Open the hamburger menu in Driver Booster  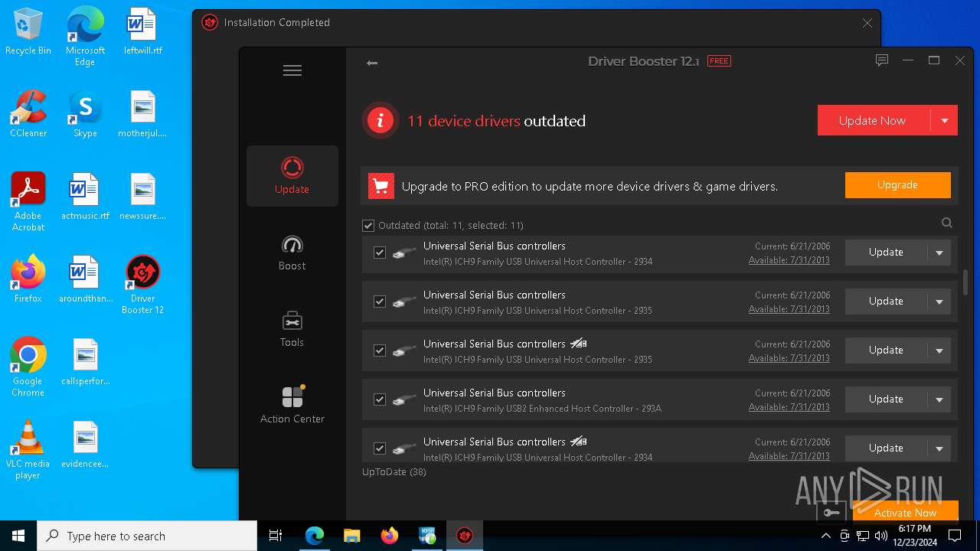point(292,70)
